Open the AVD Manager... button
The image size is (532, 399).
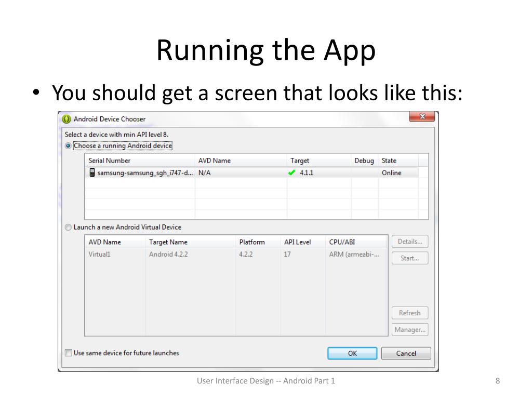[x=410, y=329]
